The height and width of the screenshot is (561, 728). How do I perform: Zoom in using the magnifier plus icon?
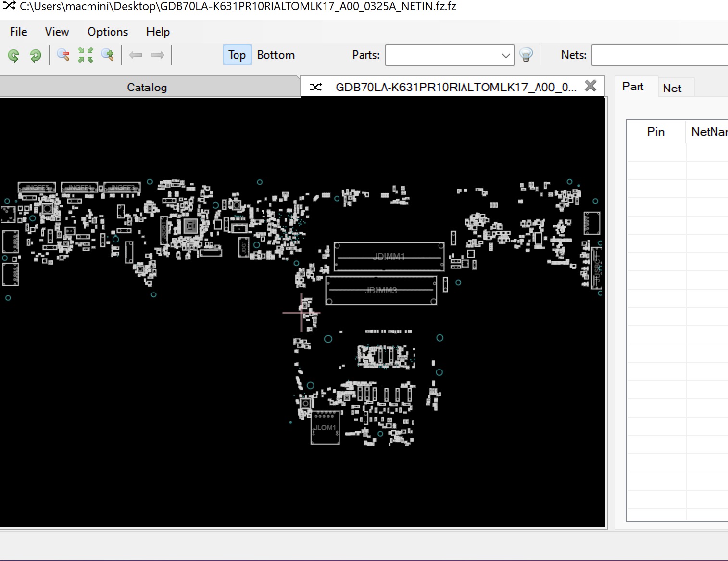point(108,55)
